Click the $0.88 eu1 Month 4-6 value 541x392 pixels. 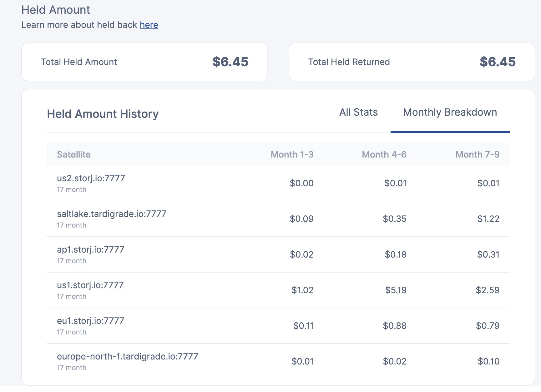(x=395, y=326)
